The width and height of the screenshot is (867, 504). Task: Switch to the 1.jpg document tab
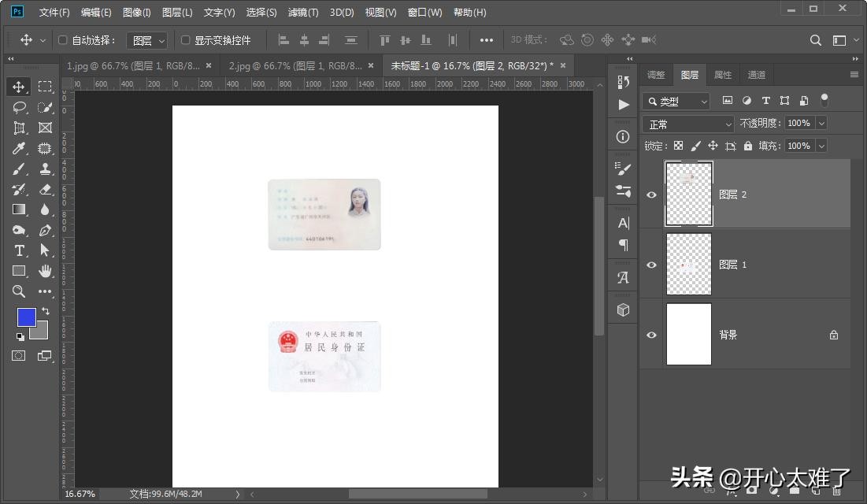click(134, 65)
